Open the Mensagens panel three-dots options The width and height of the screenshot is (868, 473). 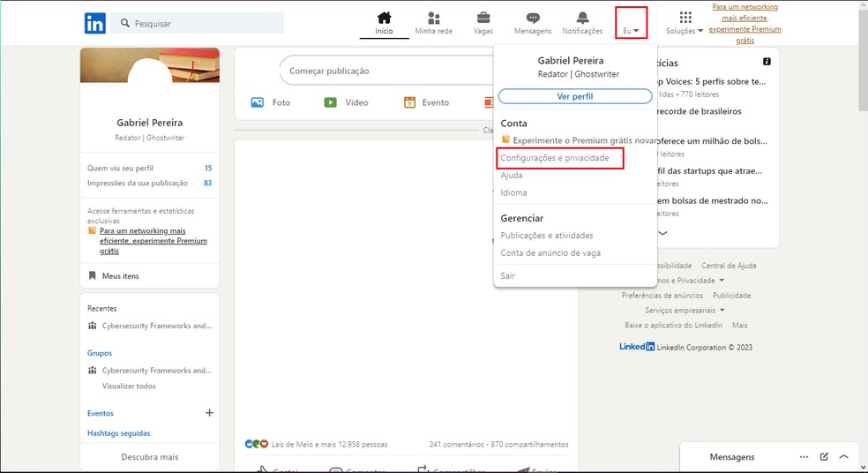point(804,457)
